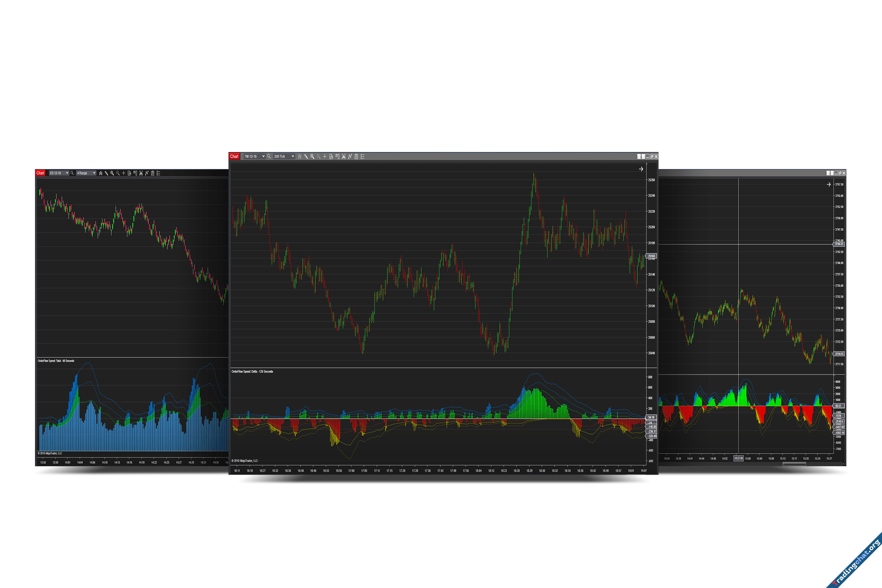The image size is (882, 588).
Task: Click scroll-to-latest arrow on the YM chart
Action: click(641, 169)
